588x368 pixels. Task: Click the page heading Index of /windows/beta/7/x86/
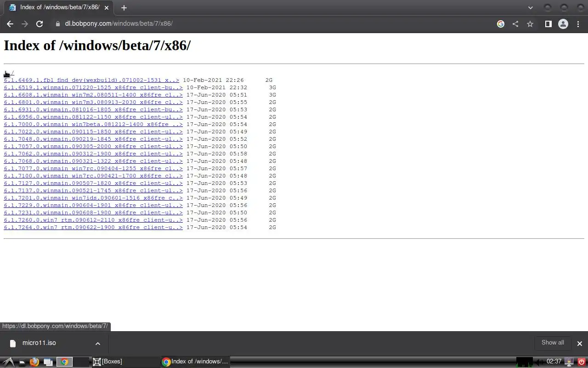(x=97, y=46)
